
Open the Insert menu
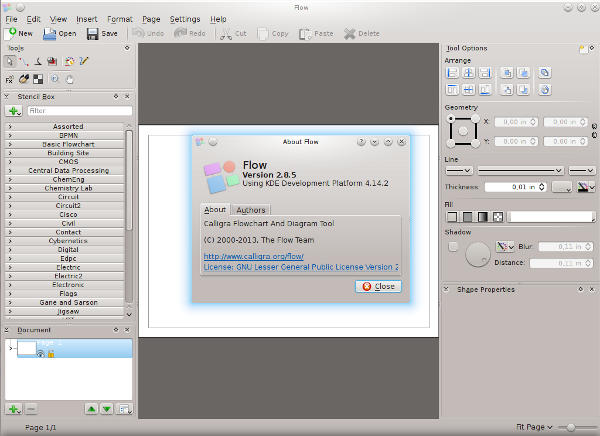(x=86, y=19)
